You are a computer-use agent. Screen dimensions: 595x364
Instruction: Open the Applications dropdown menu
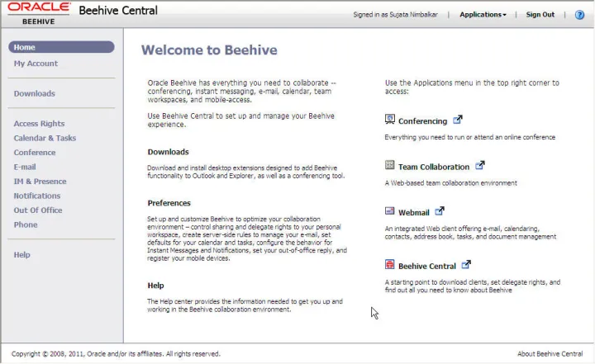483,15
